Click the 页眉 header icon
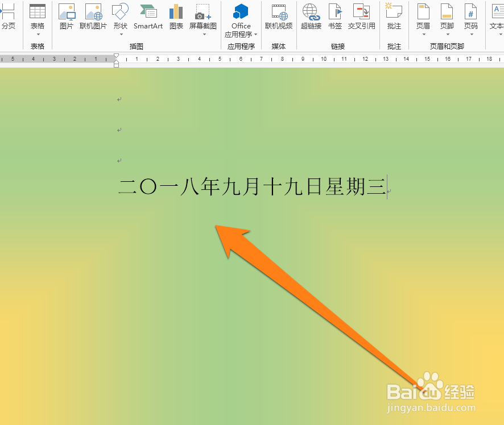Screen dimensions: 504x425 click(x=423, y=11)
